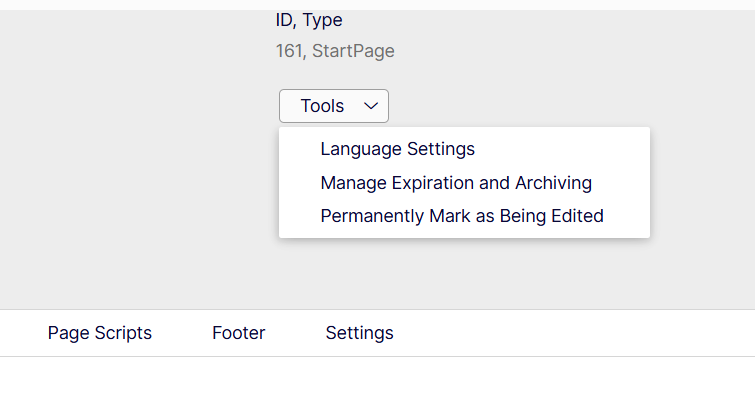This screenshot has height=411, width=755.
Task: Click blank white area below the tabs
Action: pyautogui.click(x=377, y=385)
